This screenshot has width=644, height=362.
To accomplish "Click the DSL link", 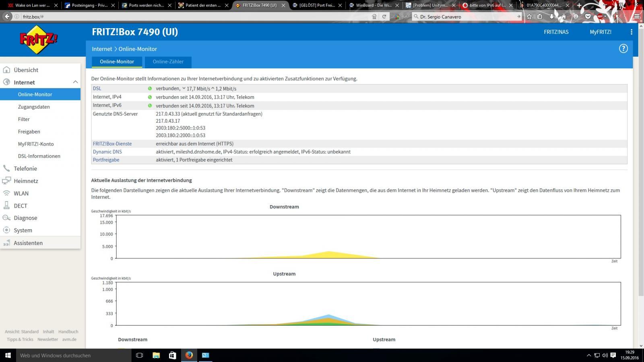I will (x=97, y=88).
